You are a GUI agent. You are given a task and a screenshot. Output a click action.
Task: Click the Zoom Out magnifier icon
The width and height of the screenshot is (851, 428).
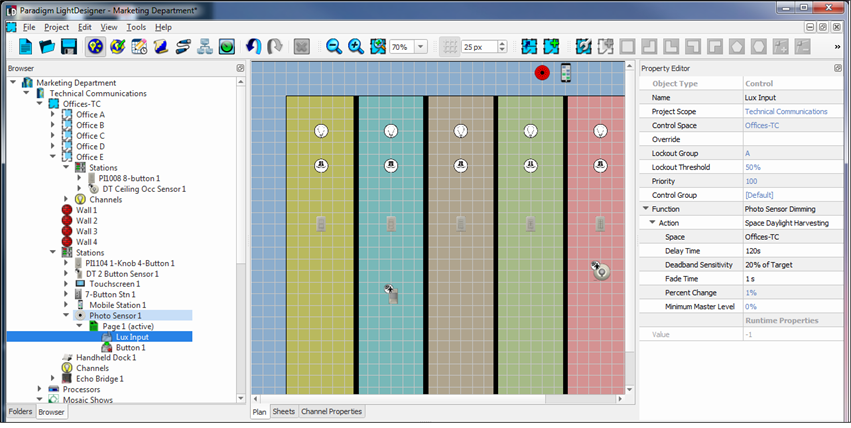click(333, 47)
